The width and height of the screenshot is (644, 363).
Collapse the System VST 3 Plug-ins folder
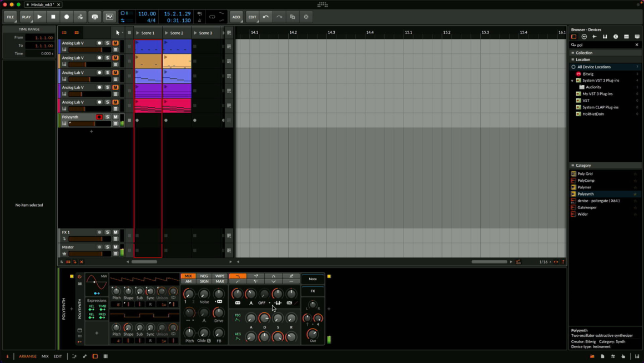coord(572,81)
